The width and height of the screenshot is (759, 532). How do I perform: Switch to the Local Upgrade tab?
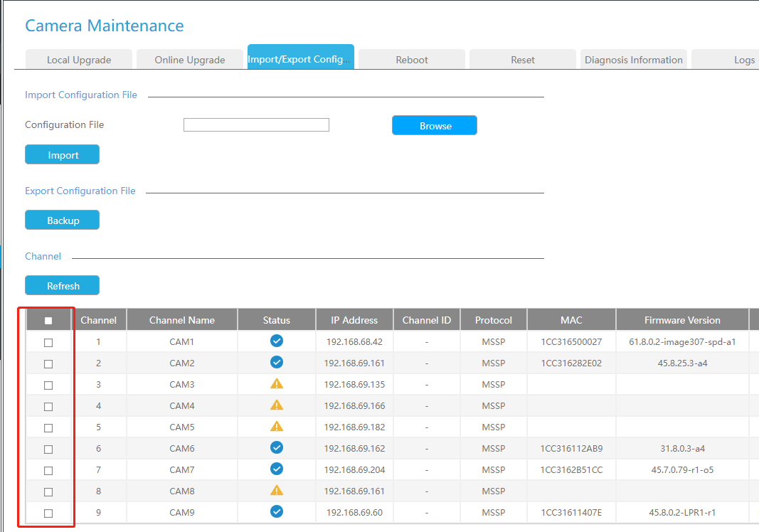[x=79, y=60]
